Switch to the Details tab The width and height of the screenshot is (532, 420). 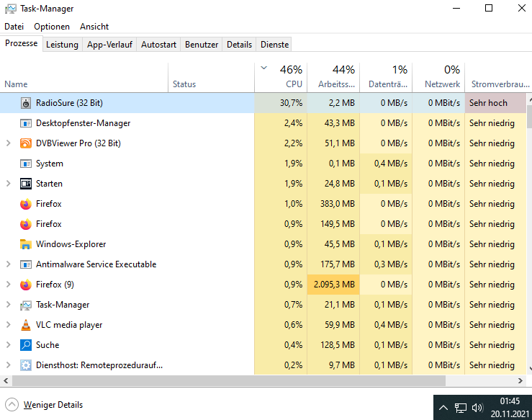click(239, 45)
